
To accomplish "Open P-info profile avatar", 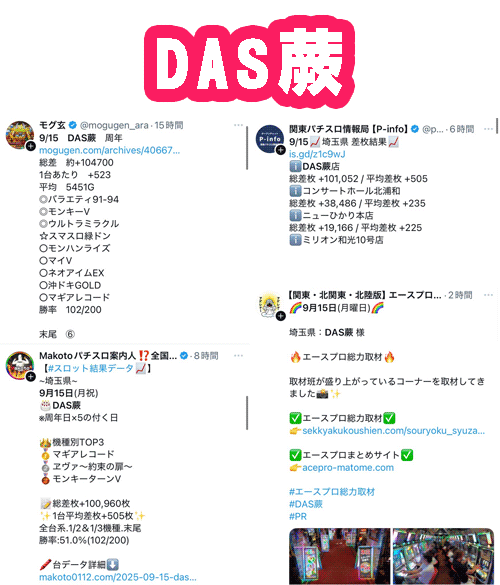I will click(x=270, y=138).
